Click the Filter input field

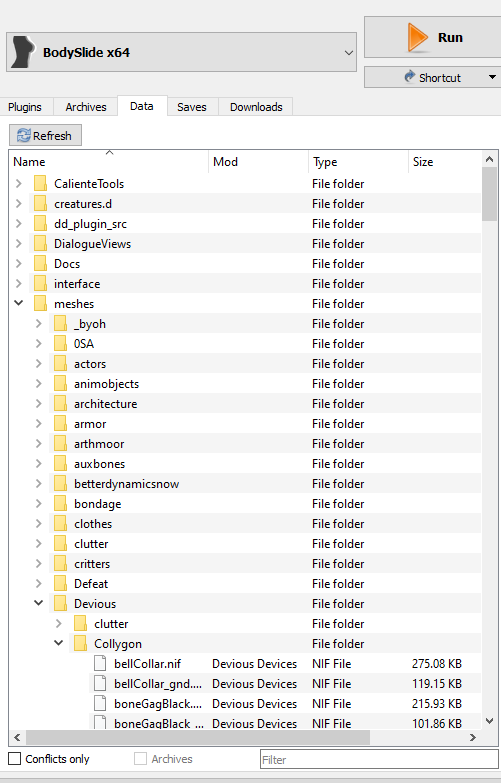click(x=379, y=760)
